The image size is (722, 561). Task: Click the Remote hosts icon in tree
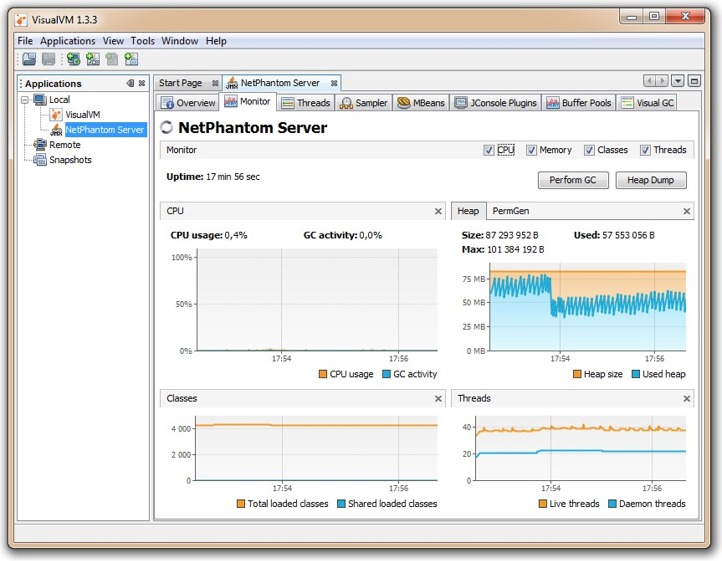pyautogui.click(x=40, y=145)
